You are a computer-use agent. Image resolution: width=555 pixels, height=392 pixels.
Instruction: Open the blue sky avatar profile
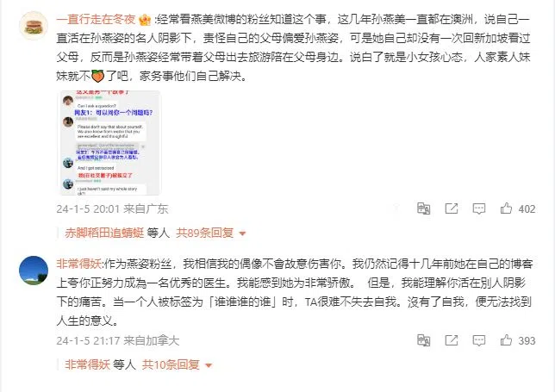point(34,271)
